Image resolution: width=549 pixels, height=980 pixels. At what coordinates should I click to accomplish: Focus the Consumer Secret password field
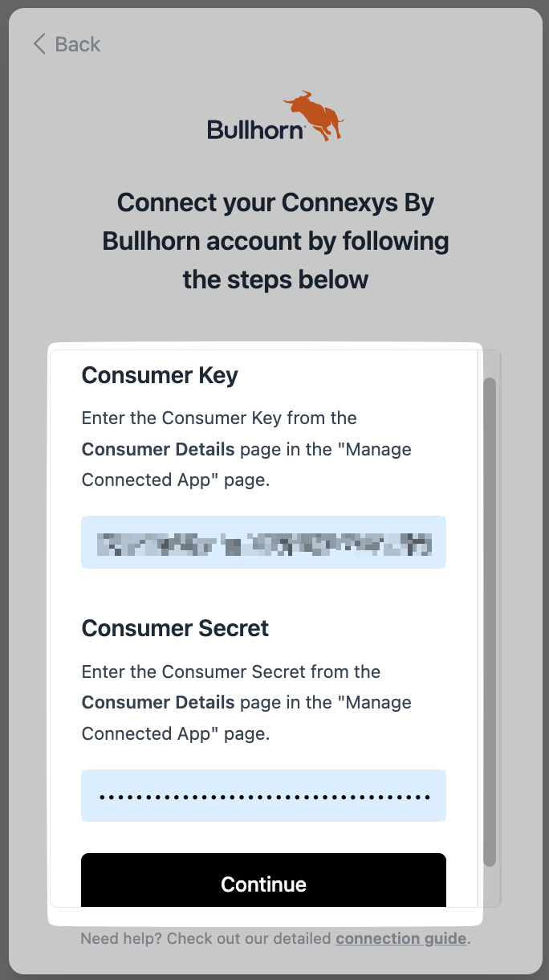click(263, 796)
